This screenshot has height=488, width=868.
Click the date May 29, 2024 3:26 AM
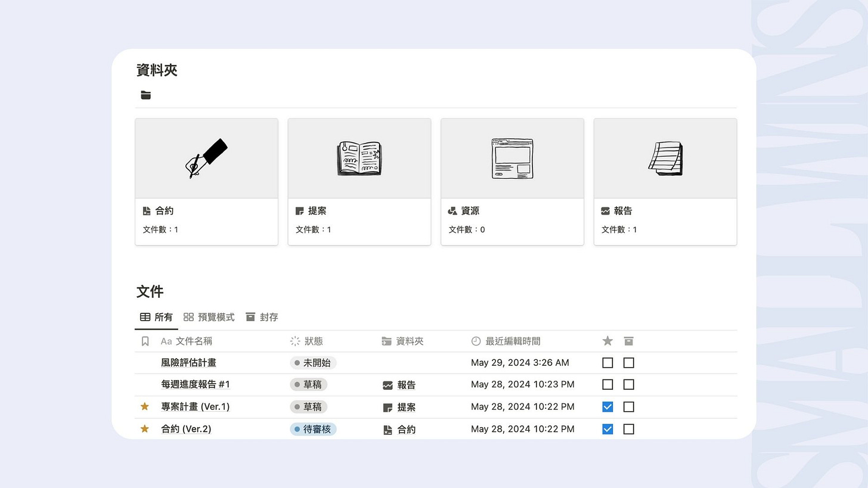click(x=520, y=362)
